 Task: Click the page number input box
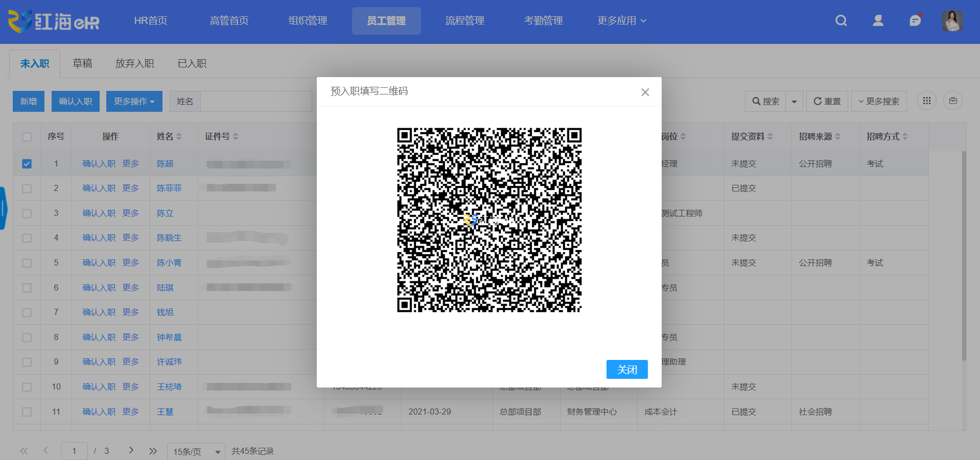pyautogui.click(x=74, y=451)
